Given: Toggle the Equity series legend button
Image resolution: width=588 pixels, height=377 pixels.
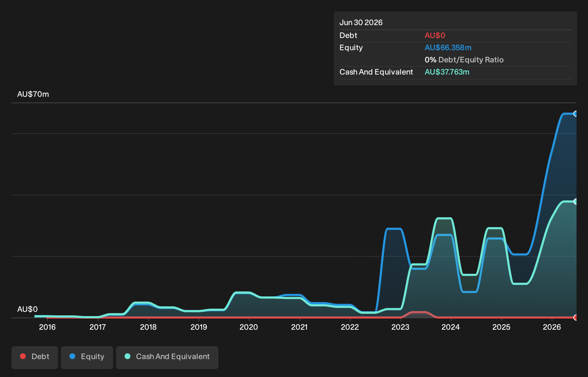Looking at the screenshot, I should (x=87, y=357).
